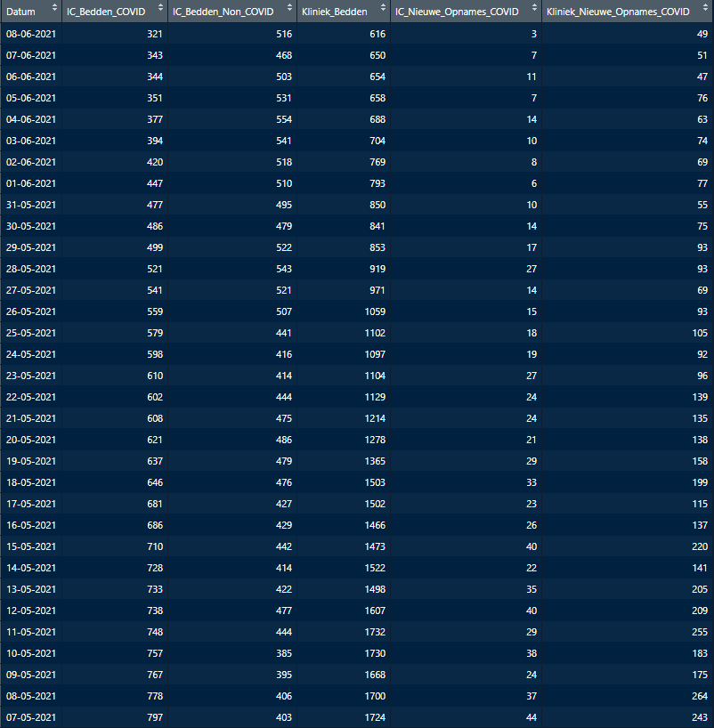714x728 pixels.
Task: Select date cell 03-06-2021
Action: click(x=31, y=141)
